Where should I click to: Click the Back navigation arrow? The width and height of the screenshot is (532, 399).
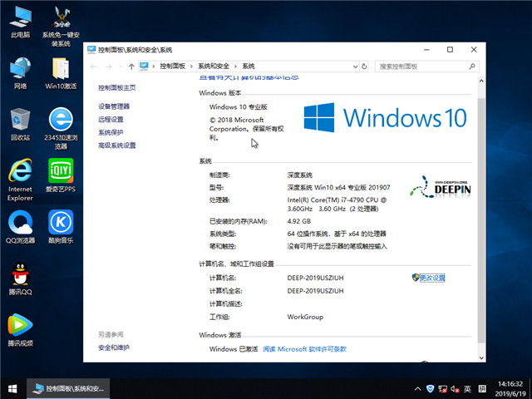94,66
